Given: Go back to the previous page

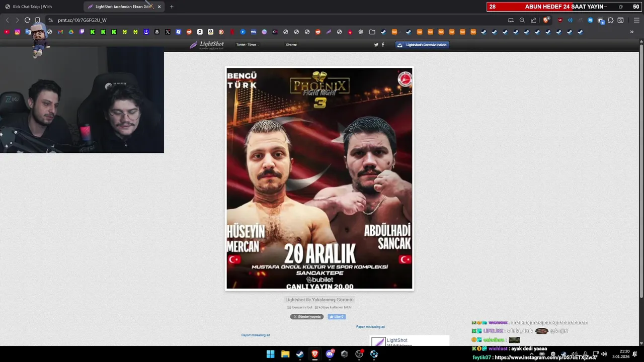Looking at the screenshot, I should [7, 20].
